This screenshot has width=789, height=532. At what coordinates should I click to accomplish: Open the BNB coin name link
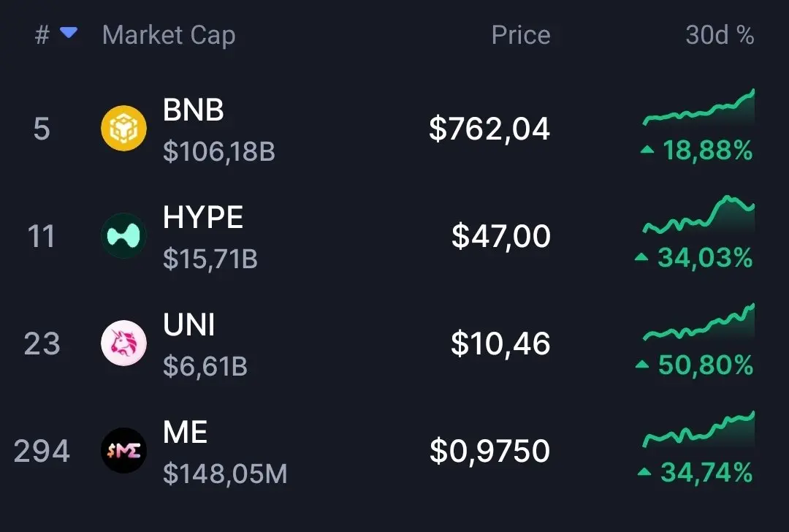click(193, 110)
